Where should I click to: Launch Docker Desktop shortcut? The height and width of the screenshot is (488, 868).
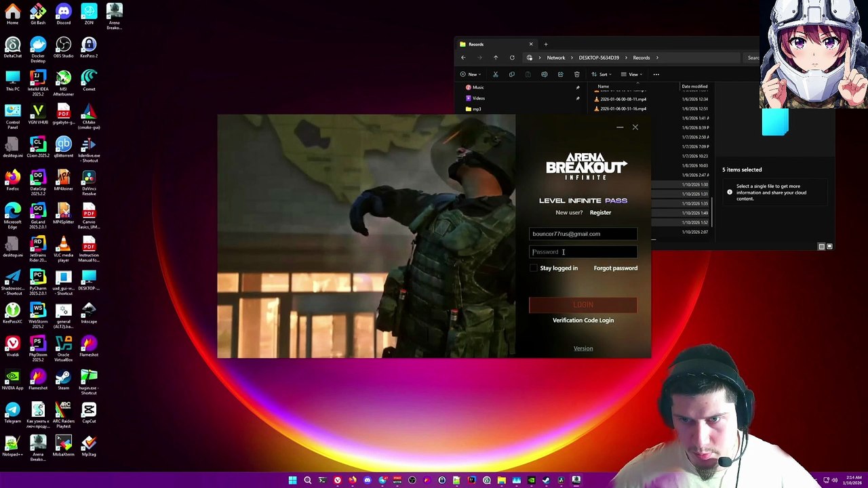click(38, 49)
